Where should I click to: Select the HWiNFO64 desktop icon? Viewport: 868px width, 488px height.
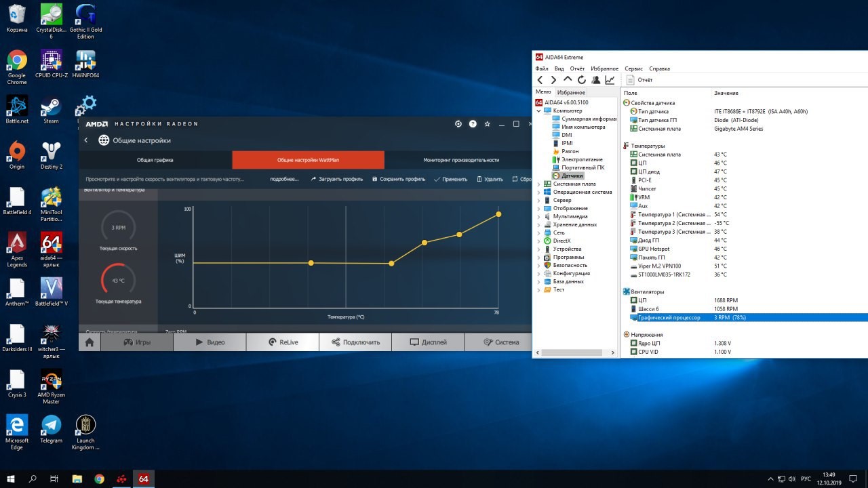point(86,64)
